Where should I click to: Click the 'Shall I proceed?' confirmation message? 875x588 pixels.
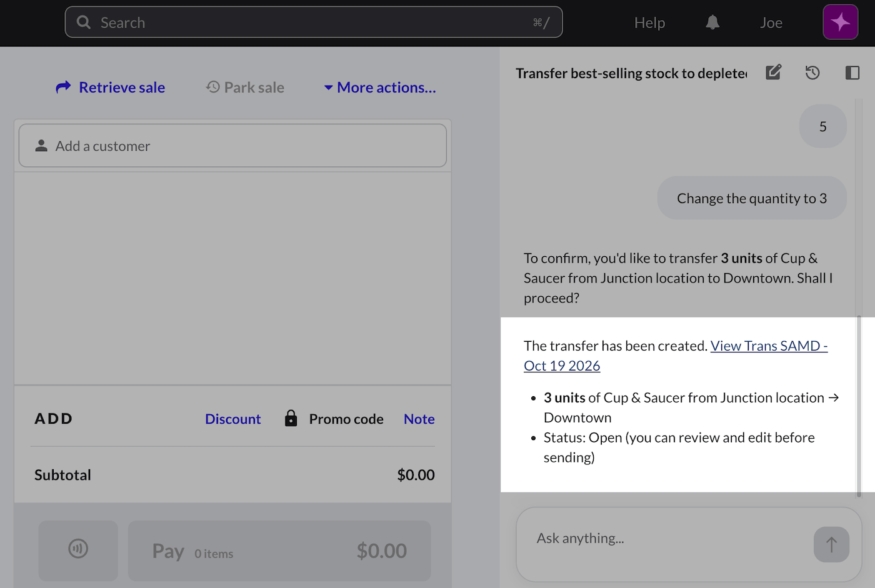pyautogui.click(x=678, y=278)
